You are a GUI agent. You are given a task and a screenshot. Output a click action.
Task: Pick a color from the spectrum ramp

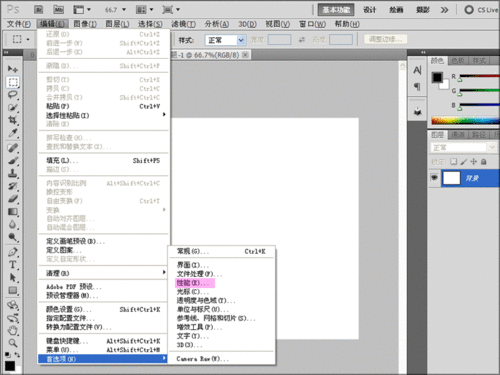point(466,120)
